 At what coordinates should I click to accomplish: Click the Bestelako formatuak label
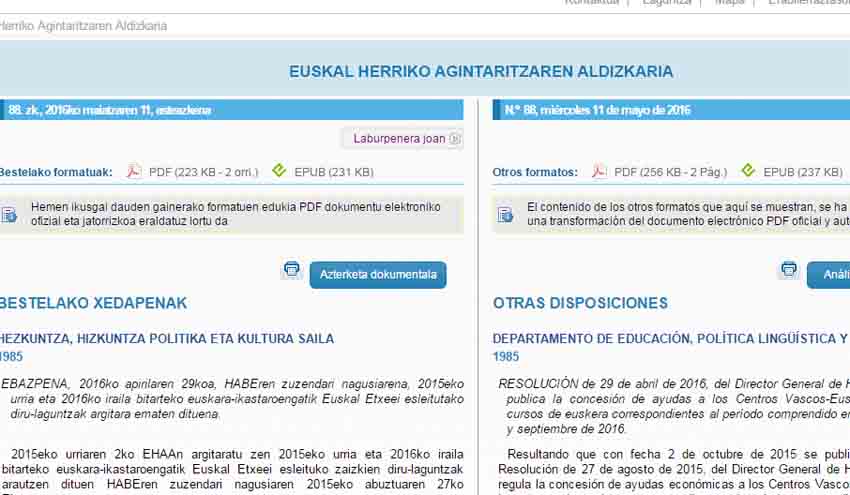coord(56,172)
